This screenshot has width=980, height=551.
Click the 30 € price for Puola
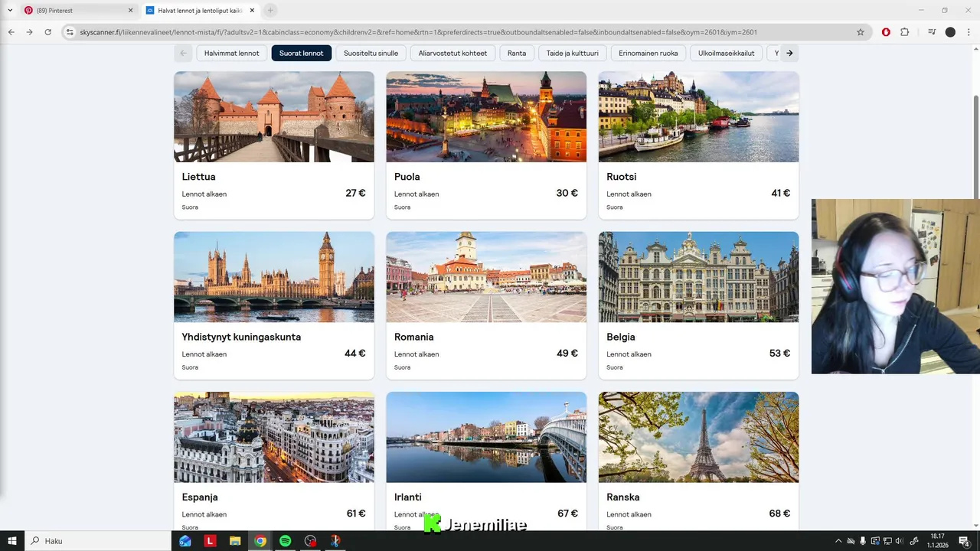tap(567, 193)
